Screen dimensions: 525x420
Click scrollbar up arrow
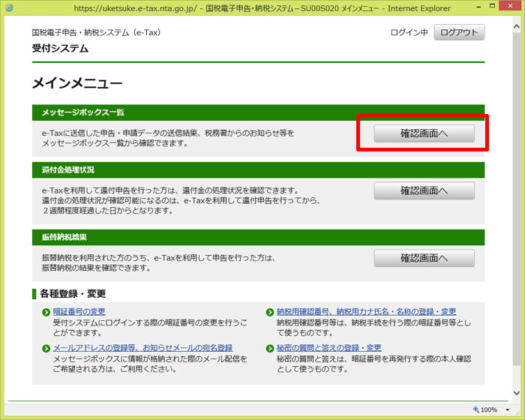coord(517,27)
